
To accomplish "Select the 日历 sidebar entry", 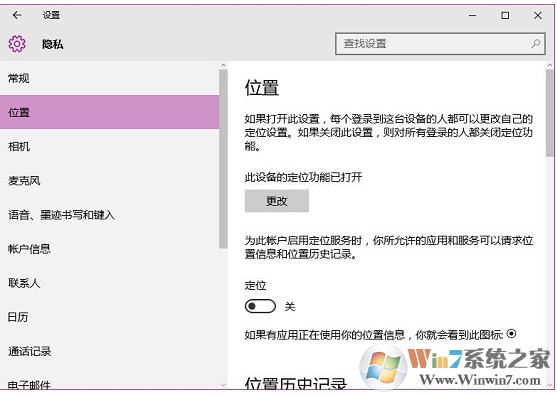I will tap(109, 317).
